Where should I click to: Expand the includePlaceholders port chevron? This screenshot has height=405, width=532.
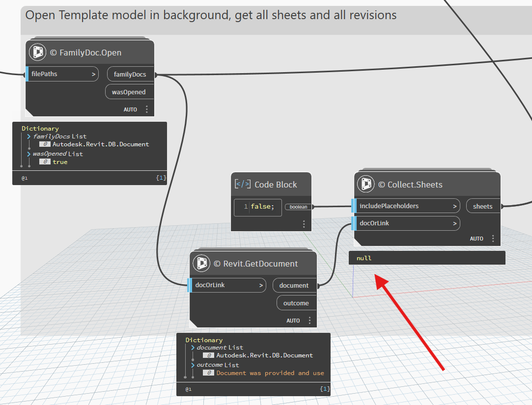455,206
